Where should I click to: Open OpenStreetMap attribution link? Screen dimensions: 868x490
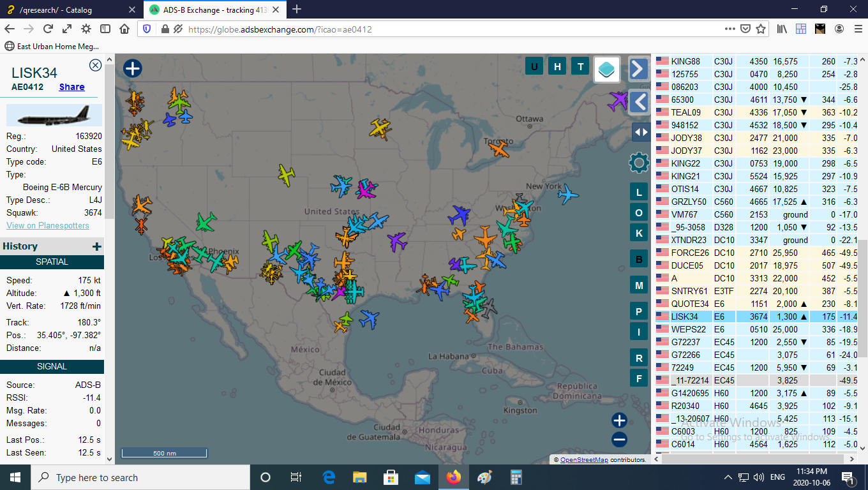[584, 459]
